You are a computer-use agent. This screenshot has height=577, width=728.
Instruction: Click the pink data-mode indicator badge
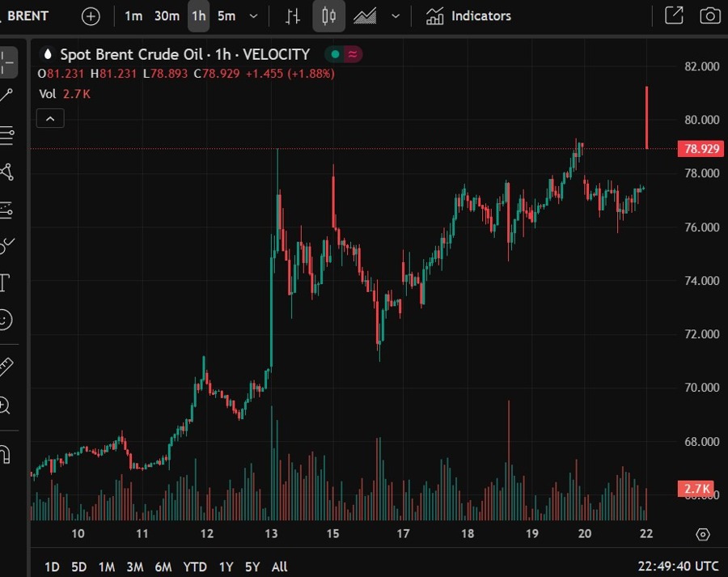[x=353, y=54]
